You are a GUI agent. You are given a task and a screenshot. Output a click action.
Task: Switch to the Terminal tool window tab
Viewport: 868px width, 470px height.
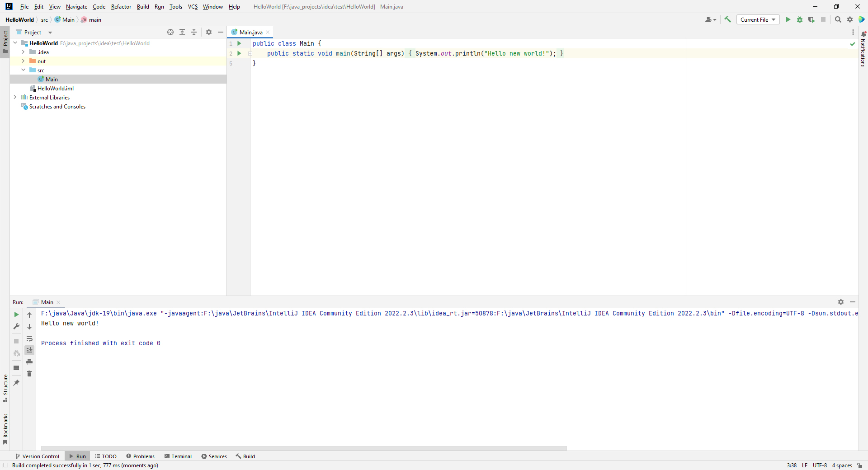(178, 456)
